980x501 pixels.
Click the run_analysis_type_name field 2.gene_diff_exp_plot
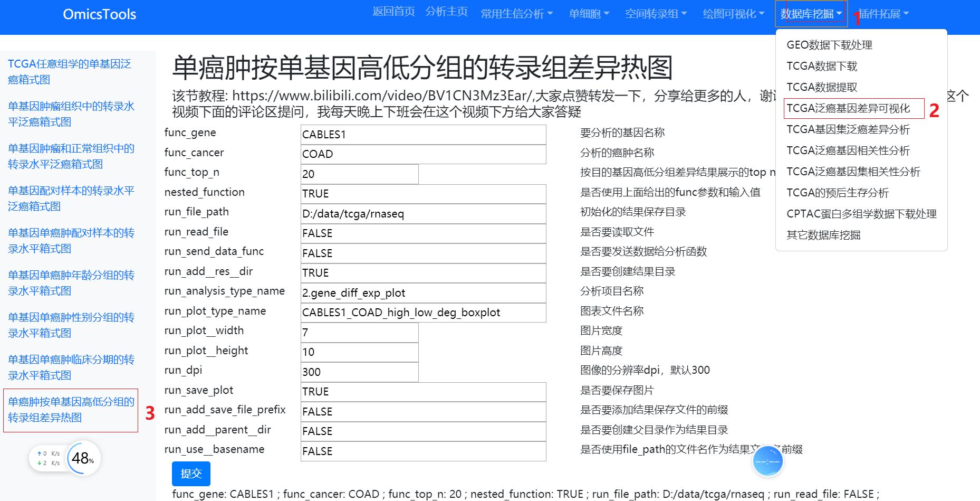tap(423, 293)
